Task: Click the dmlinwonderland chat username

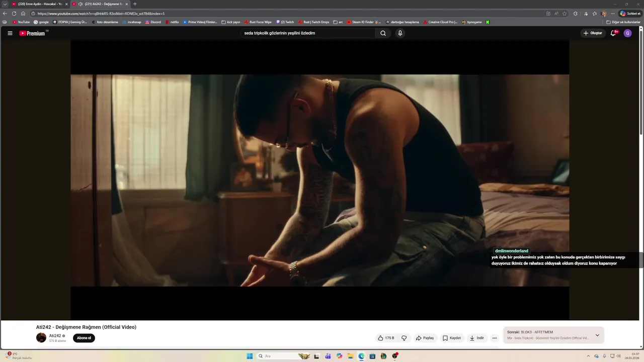Action: point(512,251)
